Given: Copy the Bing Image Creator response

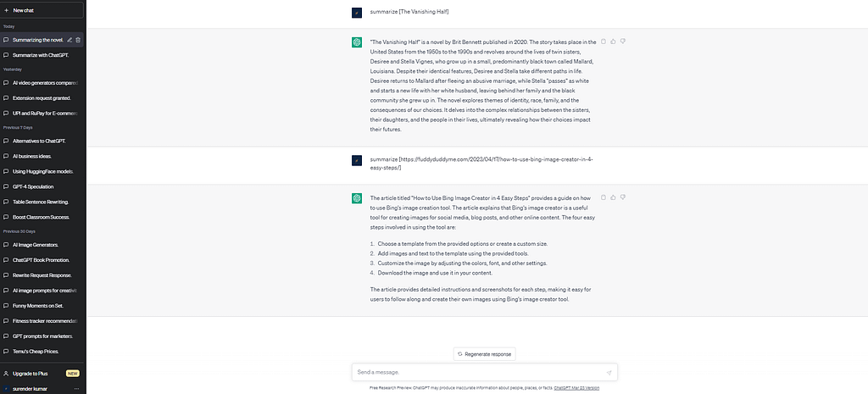Looking at the screenshot, I should click(x=603, y=197).
